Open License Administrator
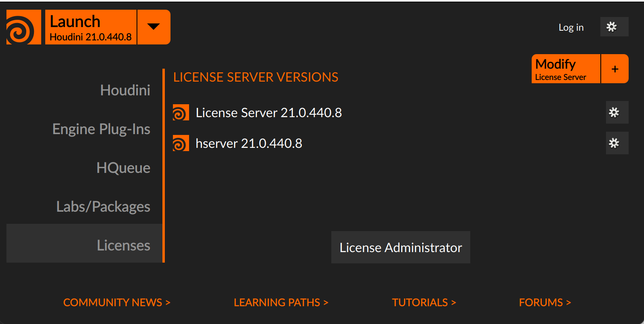Screen dimensions: 644x324 coord(401,247)
